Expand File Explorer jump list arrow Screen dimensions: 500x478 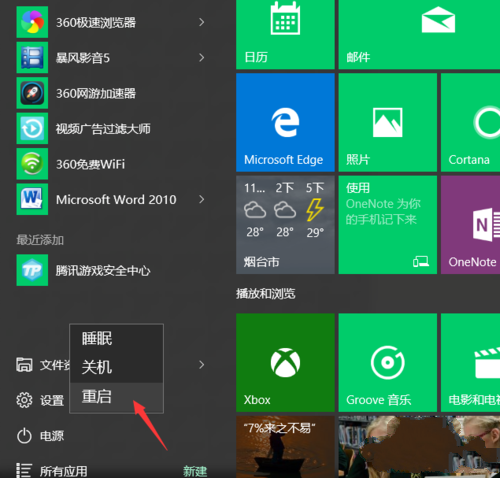pos(201,365)
